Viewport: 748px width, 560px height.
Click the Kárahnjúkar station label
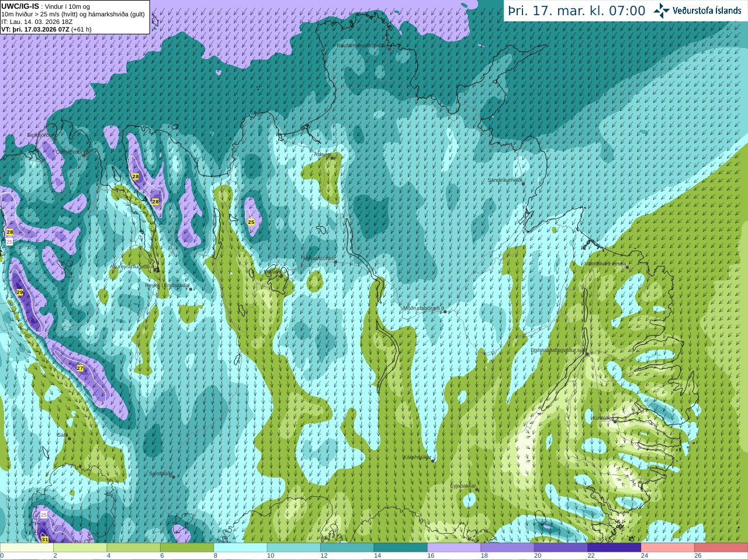point(417,457)
